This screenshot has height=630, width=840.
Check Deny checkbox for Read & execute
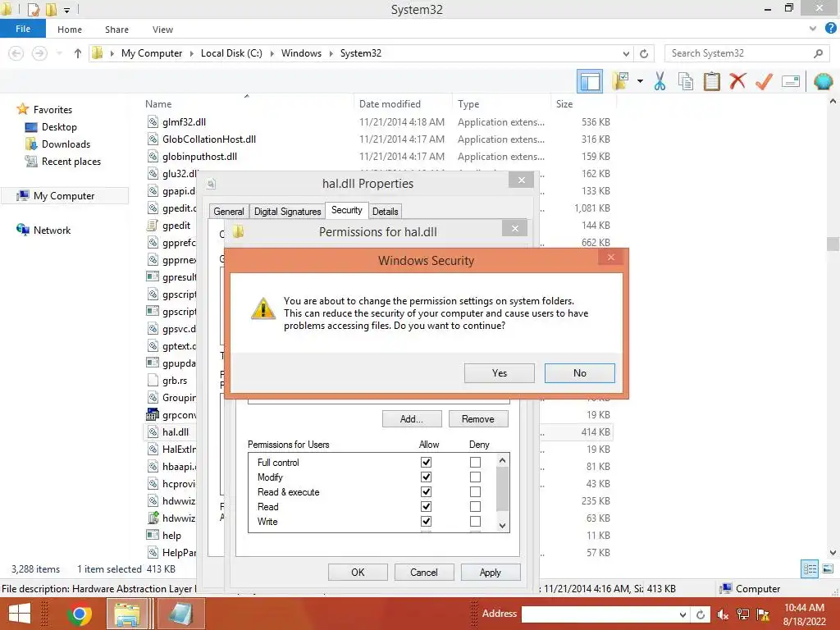click(x=475, y=492)
